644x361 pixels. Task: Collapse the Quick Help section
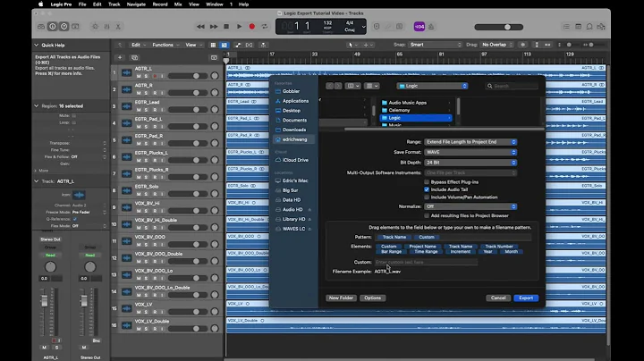36,45
